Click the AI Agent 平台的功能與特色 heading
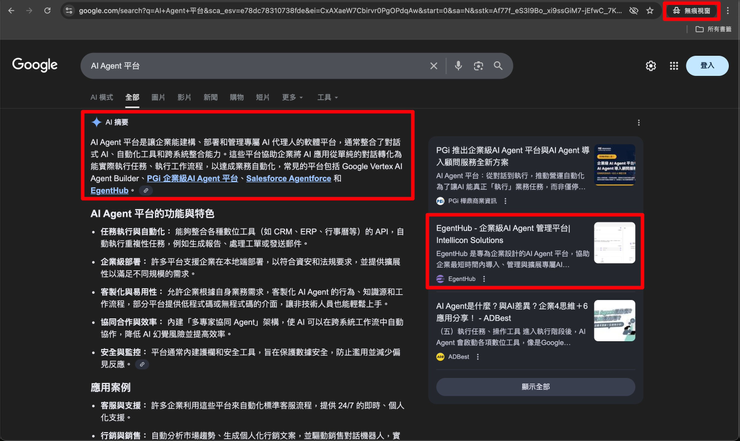Viewport: 740px width, 441px height. [152, 214]
